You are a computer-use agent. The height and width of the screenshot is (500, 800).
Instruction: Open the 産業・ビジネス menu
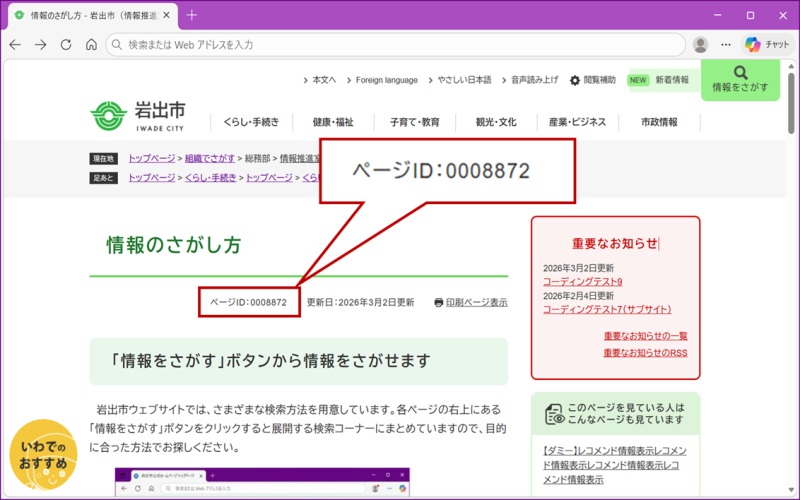578,122
